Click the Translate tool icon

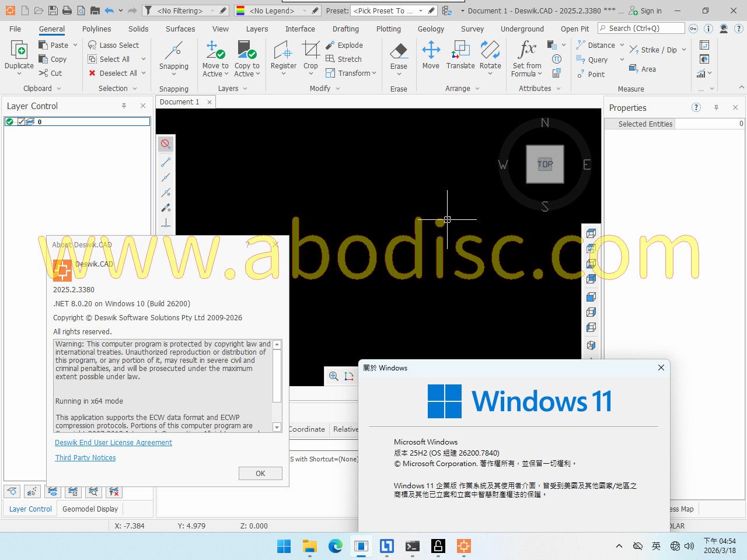(460, 55)
